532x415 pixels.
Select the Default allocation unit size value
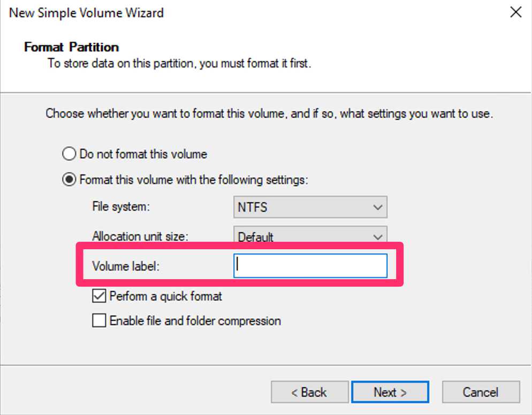click(x=257, y=236)
